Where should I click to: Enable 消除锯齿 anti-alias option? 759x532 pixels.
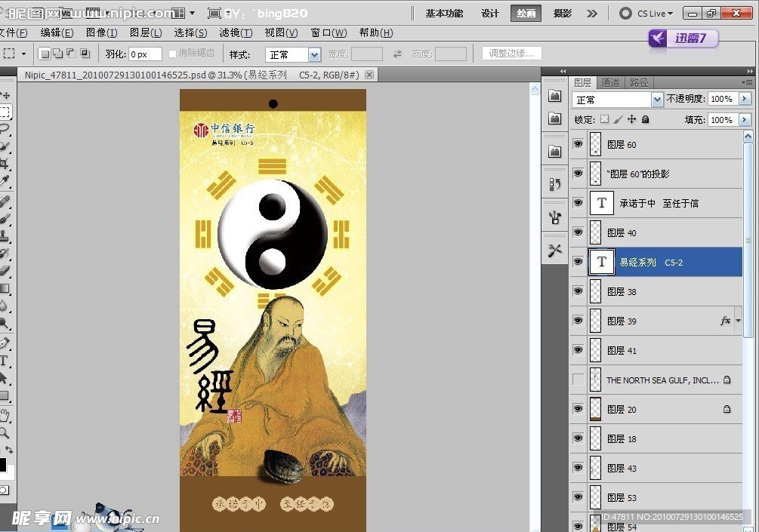tap(172, 54)
